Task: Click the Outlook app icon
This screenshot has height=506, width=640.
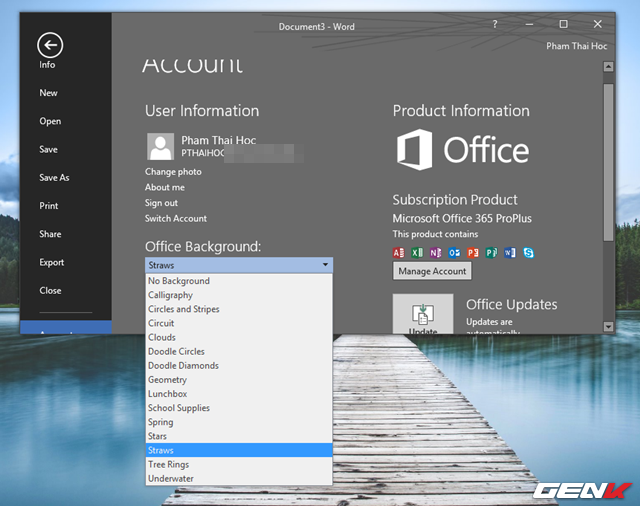Action: pyautogui.click(x=454, y=253)
